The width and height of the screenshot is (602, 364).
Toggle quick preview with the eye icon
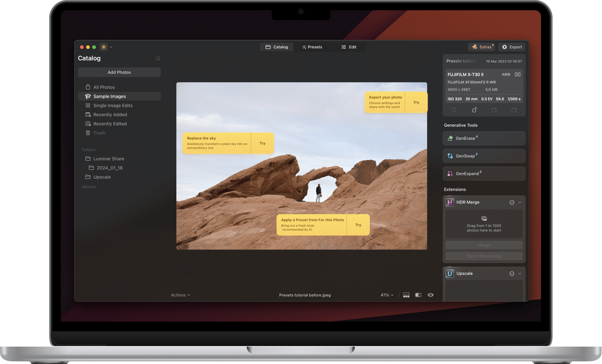(430, 295)
